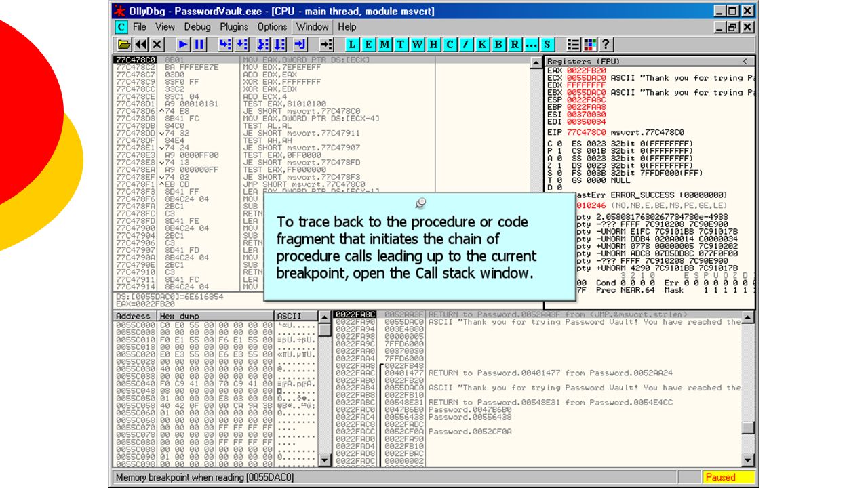Click the question mark Help toolbar icon

(x=606, y=45)
